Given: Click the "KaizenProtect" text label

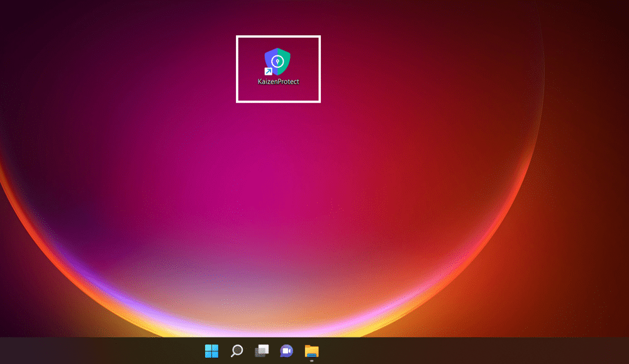Looking at the screenshot, I should (278, 82).
